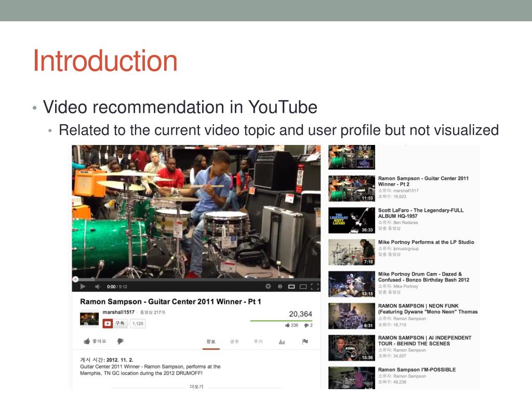Viewport: 532px width, 399px height.
Task: Subscribe to the marshall1517 channel
Action: pos(115,323)
